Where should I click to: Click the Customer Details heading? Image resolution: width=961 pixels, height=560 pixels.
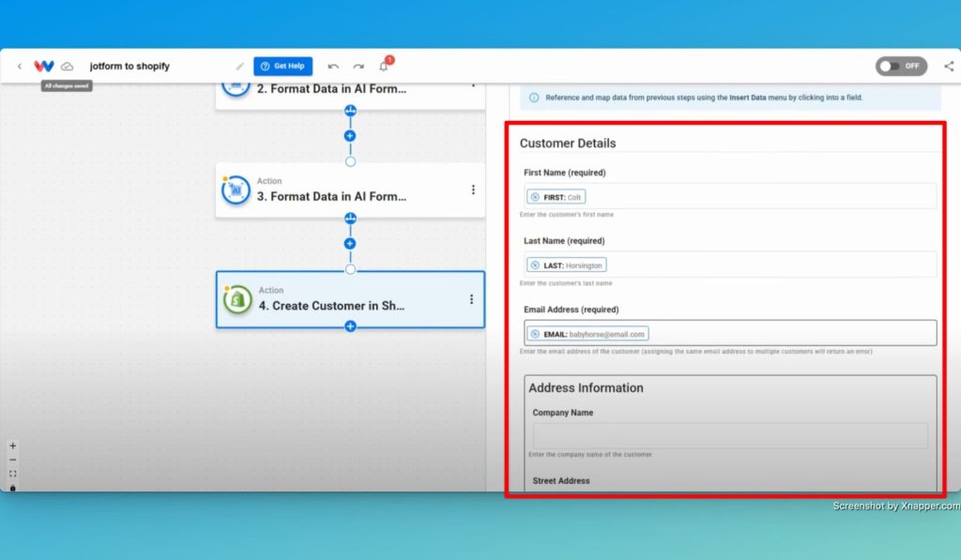(x=568, y=144)
